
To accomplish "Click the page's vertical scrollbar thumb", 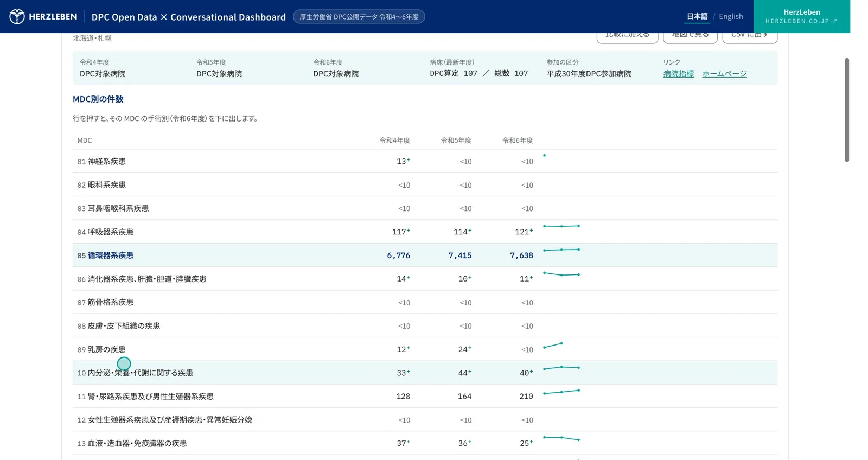I will [847, 110].
